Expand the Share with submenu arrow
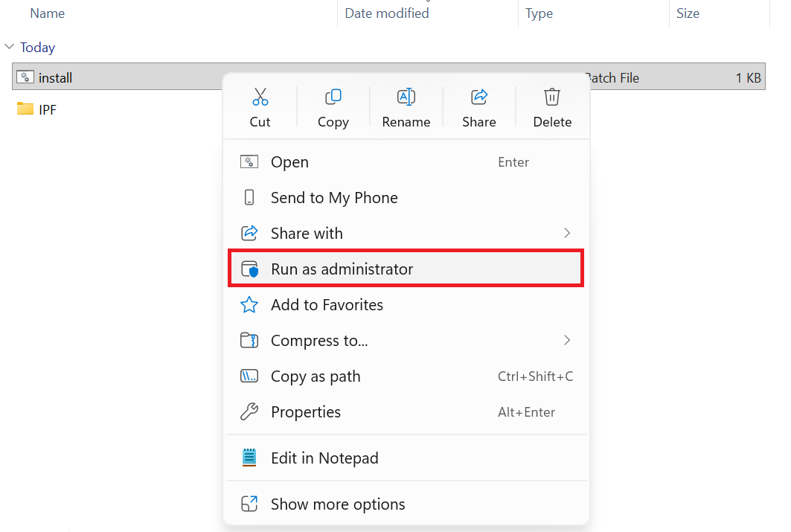The width and height of the screenshot is (791, 532). [x=567, y=233]
